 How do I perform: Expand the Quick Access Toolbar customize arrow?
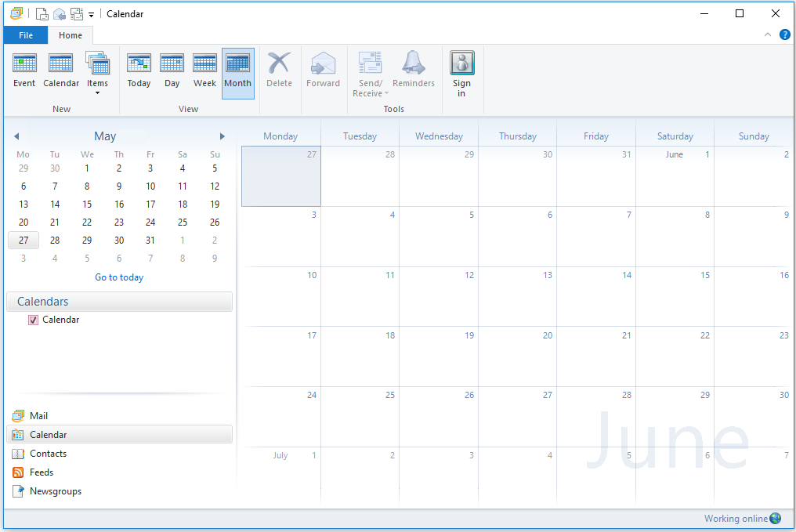[92, 14]
